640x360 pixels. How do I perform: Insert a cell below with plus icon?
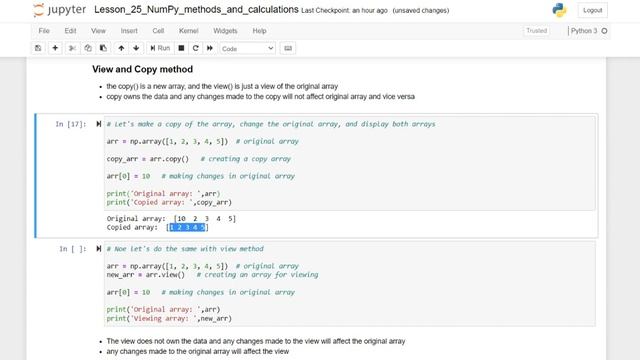pos(55,48)
